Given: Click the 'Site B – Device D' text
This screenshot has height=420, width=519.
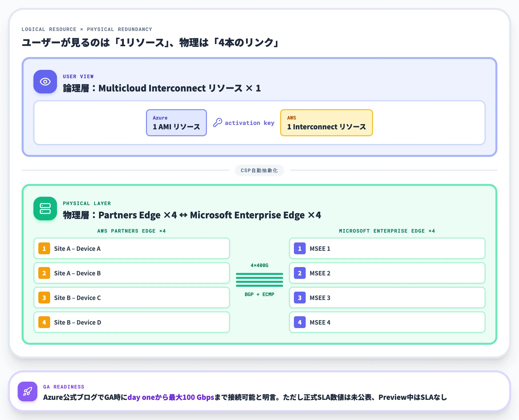Looking at the screenshot, I should 78,322.
